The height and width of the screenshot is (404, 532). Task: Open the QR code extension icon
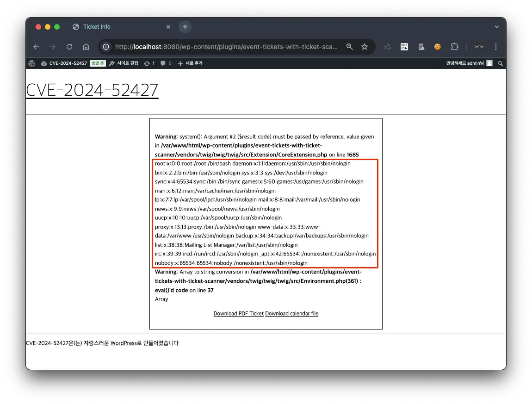[x=404, y=47]
